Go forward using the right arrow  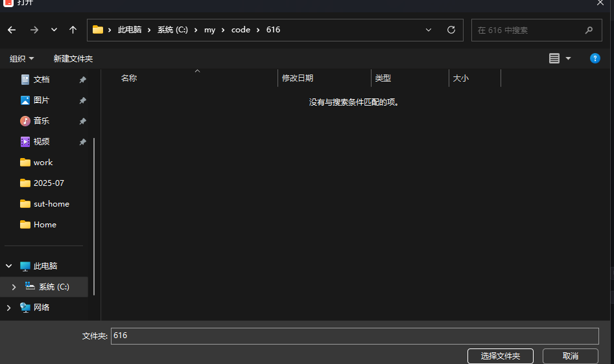click(x=34, y=30)
